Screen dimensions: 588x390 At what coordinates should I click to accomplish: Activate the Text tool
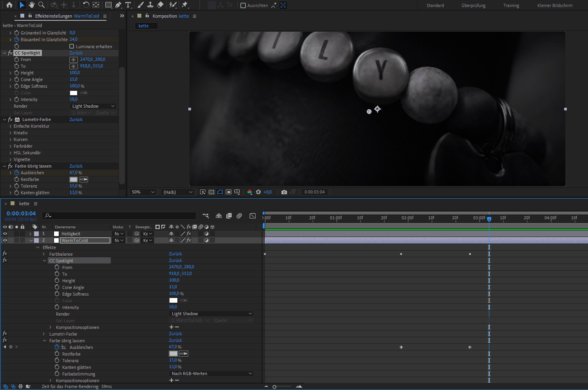(x=128, y=5)
